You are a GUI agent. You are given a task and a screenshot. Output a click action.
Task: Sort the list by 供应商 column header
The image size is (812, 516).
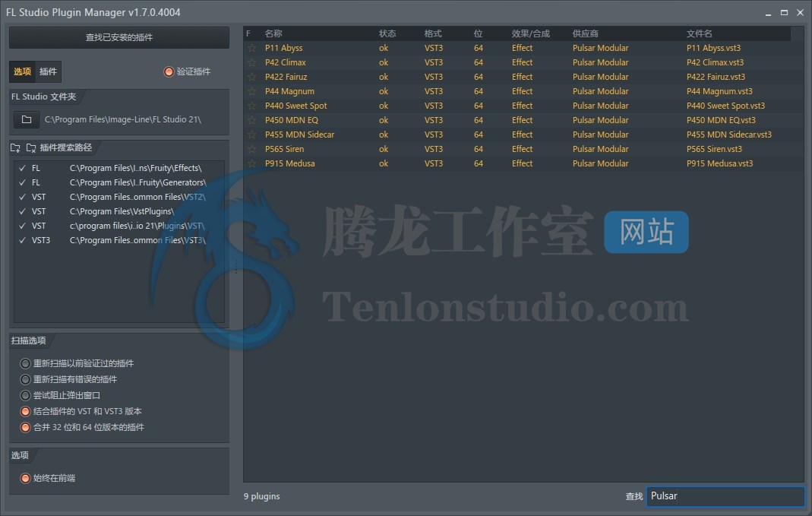point(586,33)
